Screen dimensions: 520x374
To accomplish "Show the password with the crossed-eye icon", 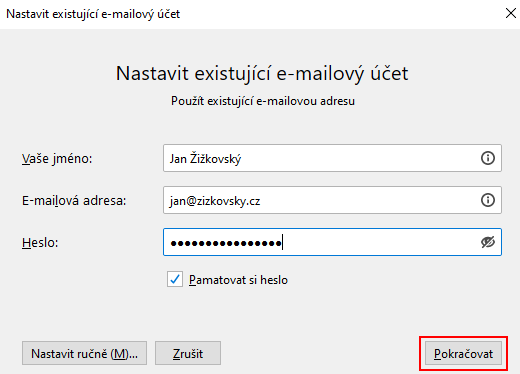I will tap(488, 242).
